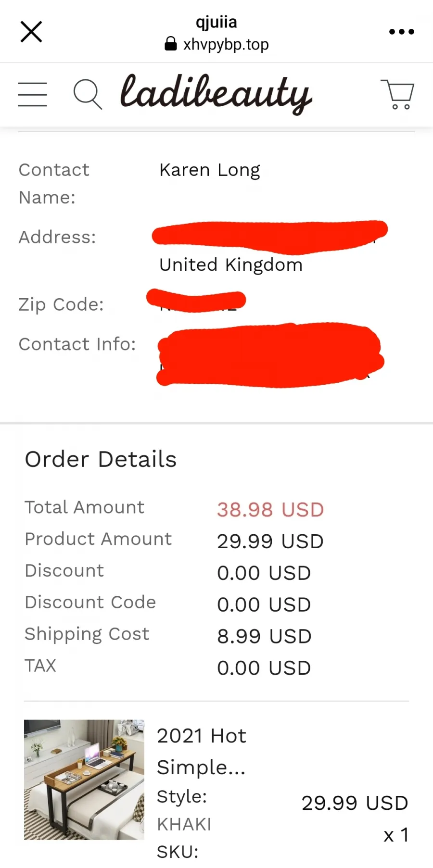Tap the x 1 quantity label
This screenshot has height=868, width=433.
tap(396, 835)
